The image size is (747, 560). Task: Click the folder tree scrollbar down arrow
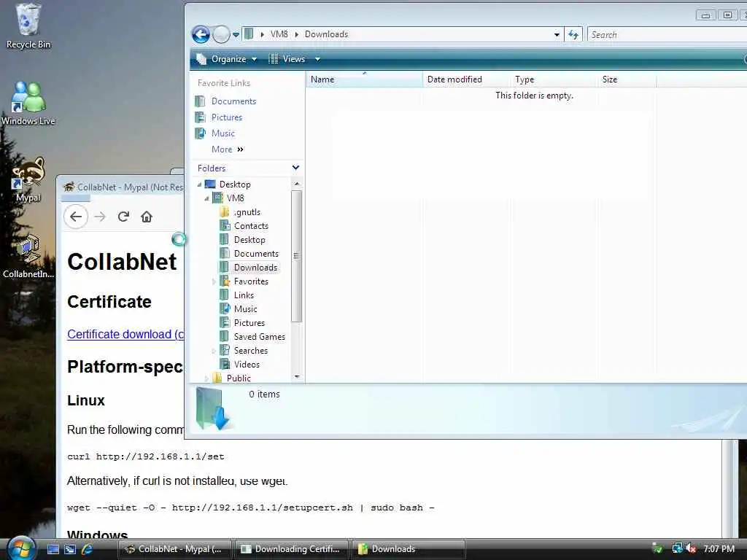pyautogui.click(x=297, y=377)
